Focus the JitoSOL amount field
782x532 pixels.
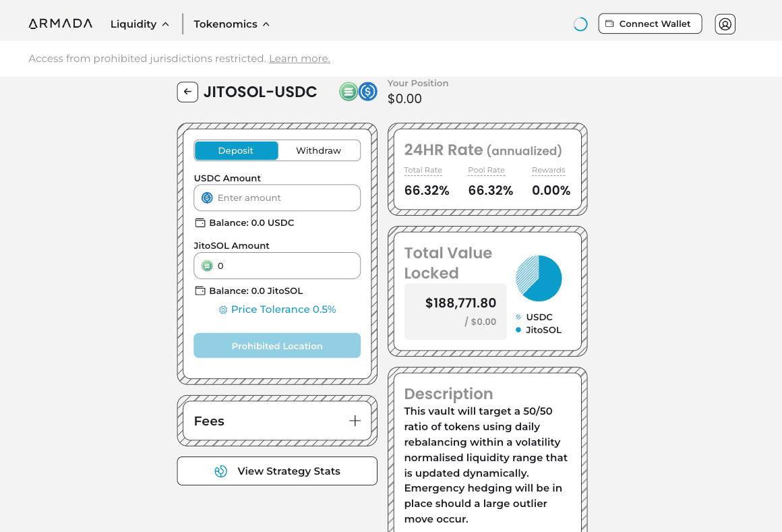277,266
